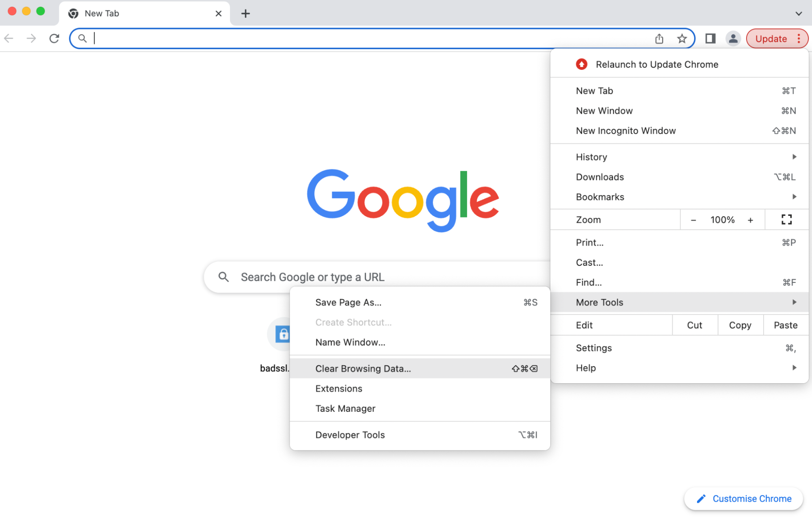
Task: Click the share/export page icon
Action: [x=659, y=38]
